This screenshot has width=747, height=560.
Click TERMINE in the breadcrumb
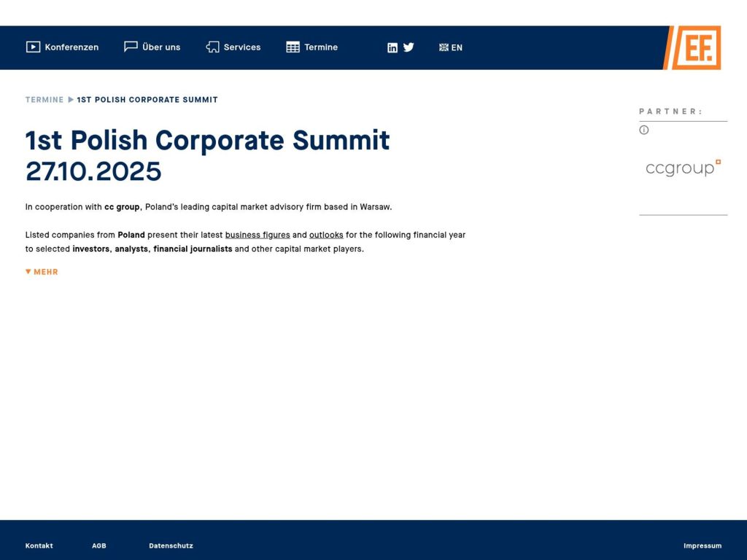pyautogui.click(x=44, y=99)
